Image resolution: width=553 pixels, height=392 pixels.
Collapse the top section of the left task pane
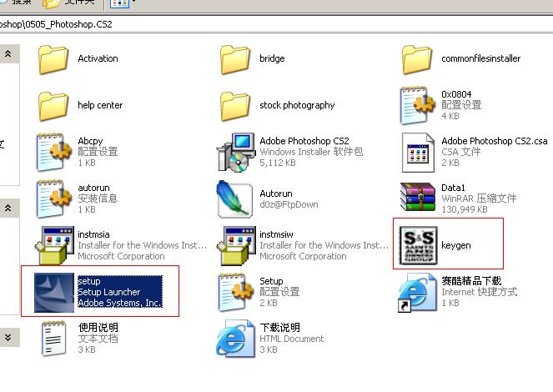[8, 54]
